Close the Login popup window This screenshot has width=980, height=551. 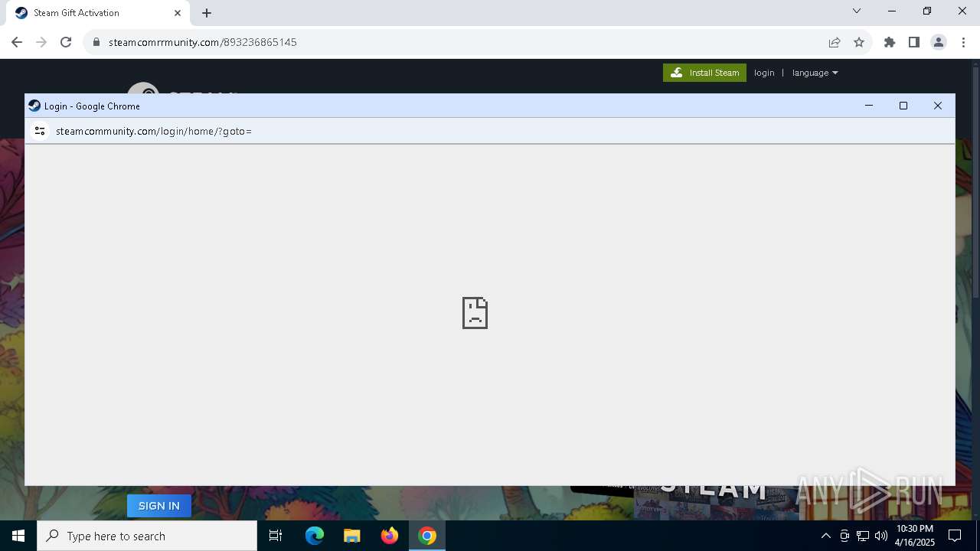(x=938, y=106)
